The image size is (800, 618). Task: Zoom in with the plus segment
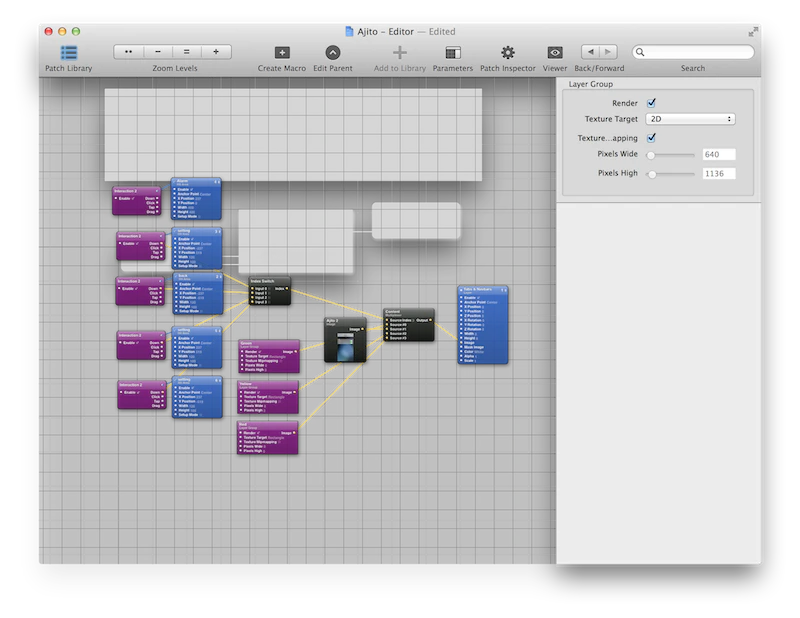point(216,52)
